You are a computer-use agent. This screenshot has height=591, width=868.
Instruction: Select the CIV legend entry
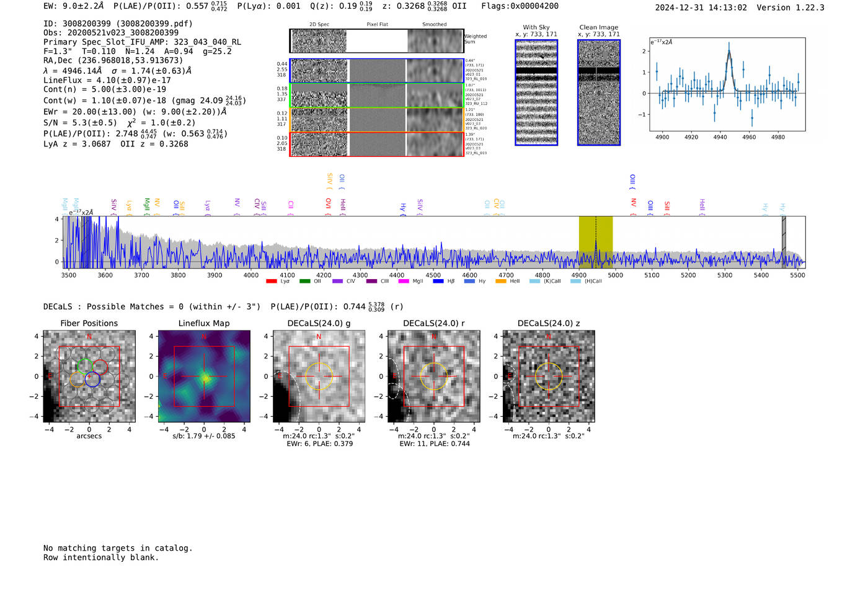(343, 282)
